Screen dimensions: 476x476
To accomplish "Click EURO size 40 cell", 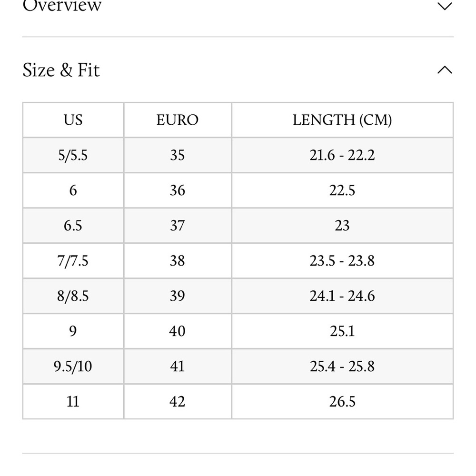I will coord(178,331).
